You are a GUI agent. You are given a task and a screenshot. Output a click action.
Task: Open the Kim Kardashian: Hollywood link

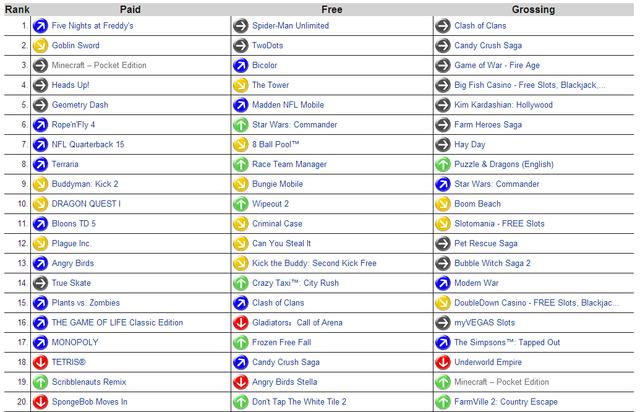pyautogui.click(x=504, y=104)
